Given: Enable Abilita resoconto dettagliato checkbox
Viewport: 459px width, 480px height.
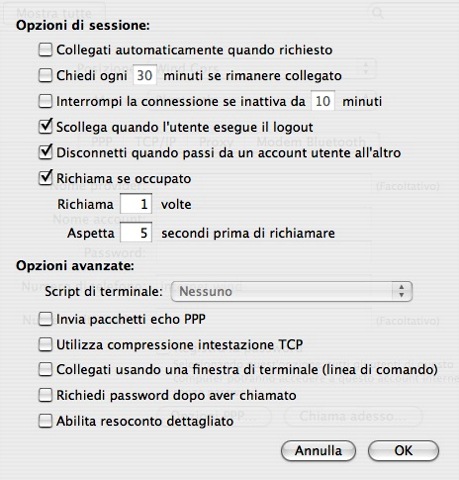Looking at the screenshot, I should 45,421.
